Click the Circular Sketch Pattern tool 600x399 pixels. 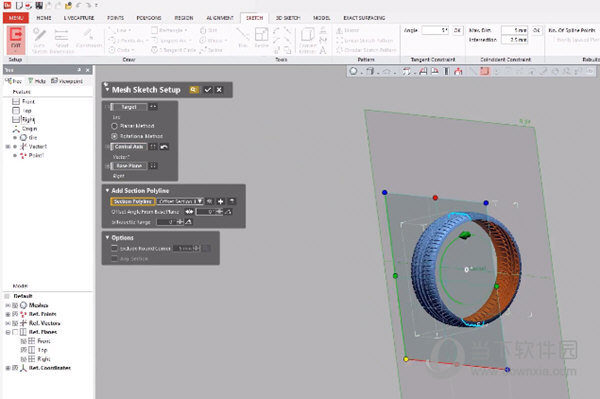click(365, 50)
